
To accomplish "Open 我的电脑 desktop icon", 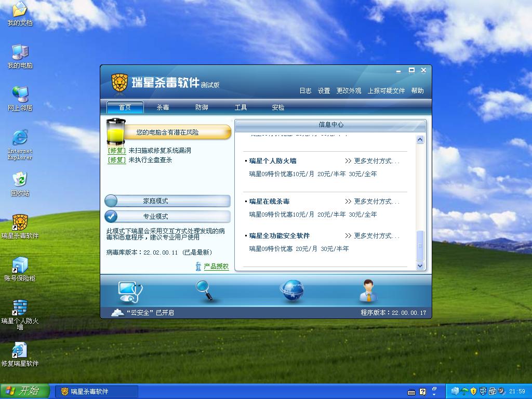I will [x=20, y=56].
